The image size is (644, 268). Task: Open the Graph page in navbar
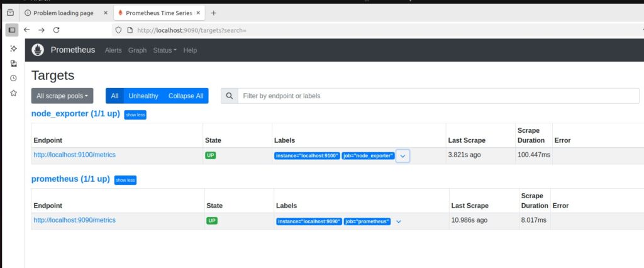point(137,50)
